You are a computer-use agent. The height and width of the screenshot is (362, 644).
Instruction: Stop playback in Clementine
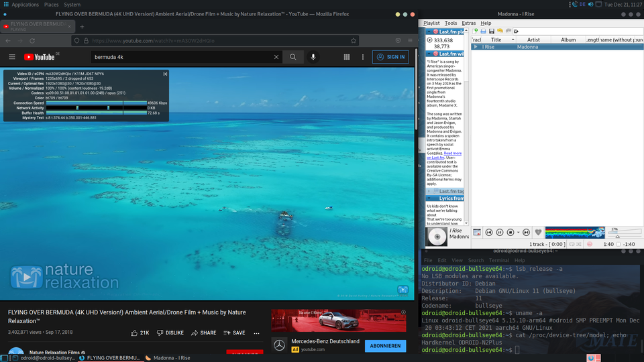[x=511, y=233]
